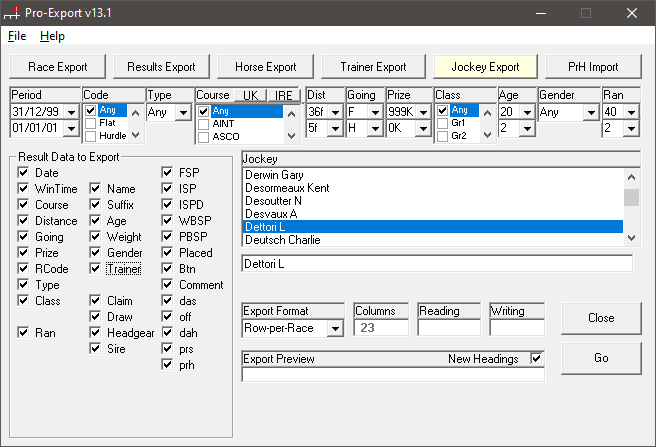The width and height of the screenshot is (656, 447).
Task: Uncheck the WinTime checkbox
Action: pos(24,189)
